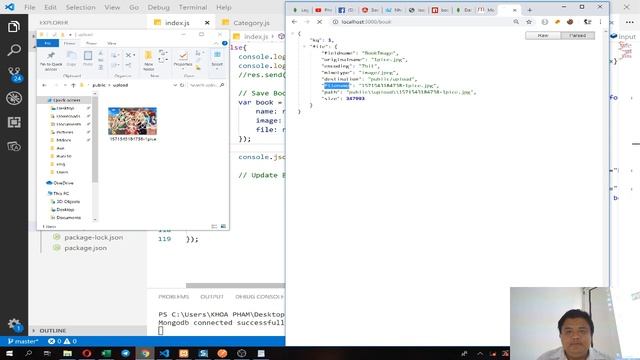Click the Up arrow in File Explorer navigation
Screen dimensions: 640x360
click(x=73, y=85)
